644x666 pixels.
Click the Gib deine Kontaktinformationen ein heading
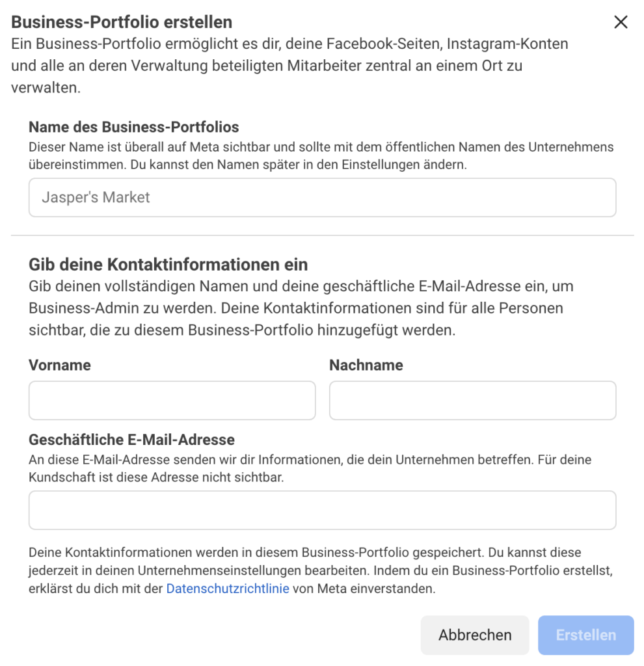click(168, 265)
